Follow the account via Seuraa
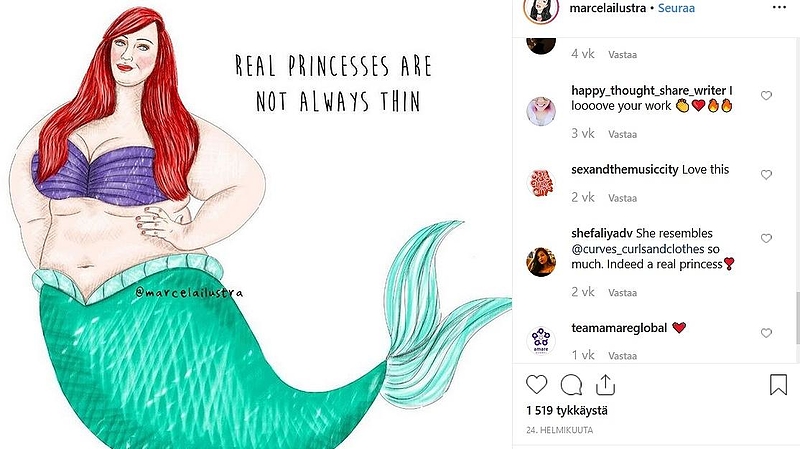 [676, 8]
